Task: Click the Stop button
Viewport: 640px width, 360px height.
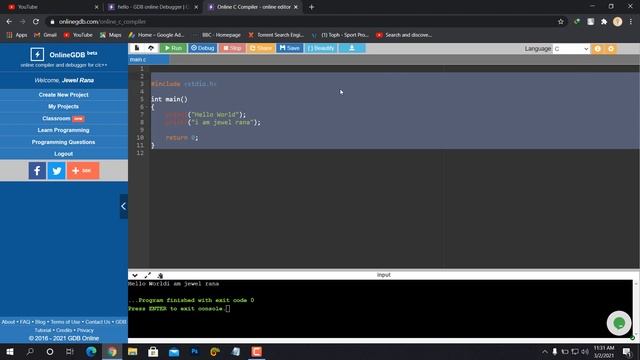Action: pos(232,48)
